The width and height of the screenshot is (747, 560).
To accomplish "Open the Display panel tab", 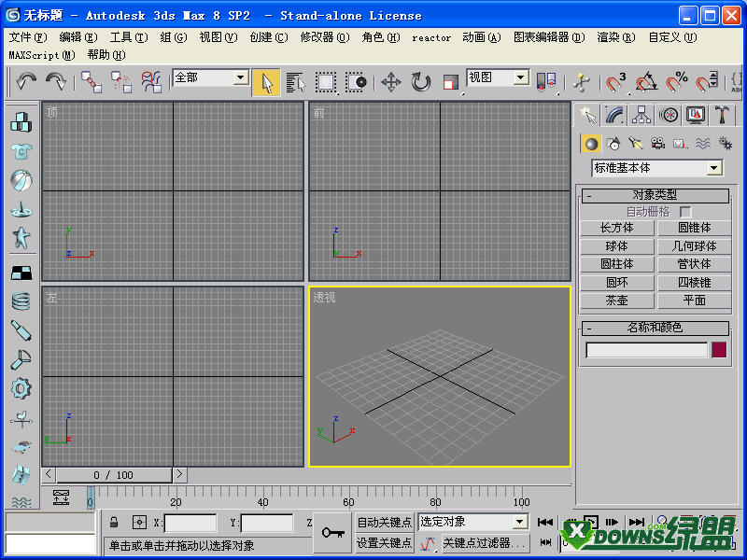I will coord(696,115).
